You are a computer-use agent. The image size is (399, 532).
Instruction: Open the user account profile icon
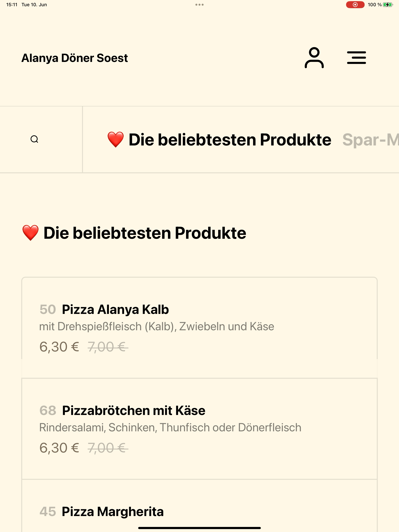point(314,58)
